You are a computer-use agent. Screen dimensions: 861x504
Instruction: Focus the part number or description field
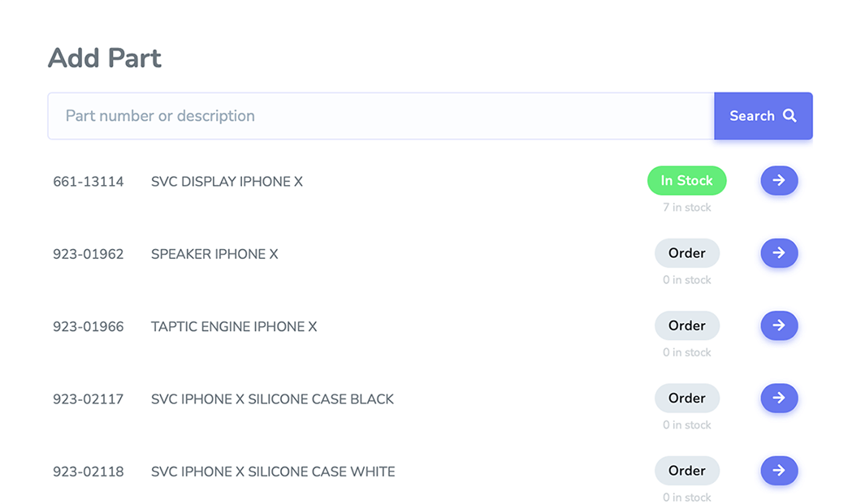click(x=381, y=116)
